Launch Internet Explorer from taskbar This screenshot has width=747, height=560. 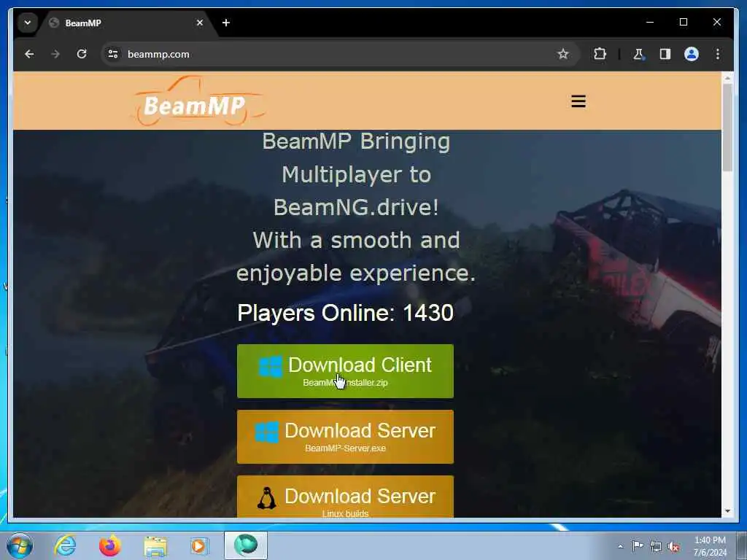65,545
